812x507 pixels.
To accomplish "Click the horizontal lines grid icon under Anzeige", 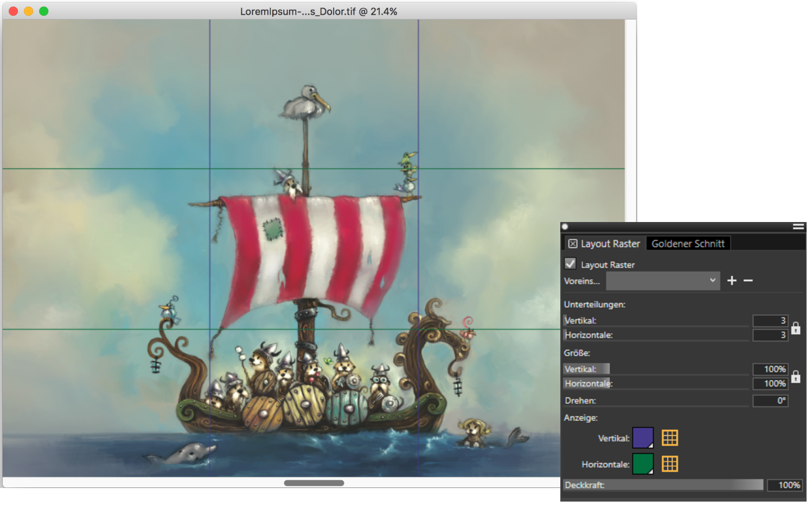I will coord(669,464).
